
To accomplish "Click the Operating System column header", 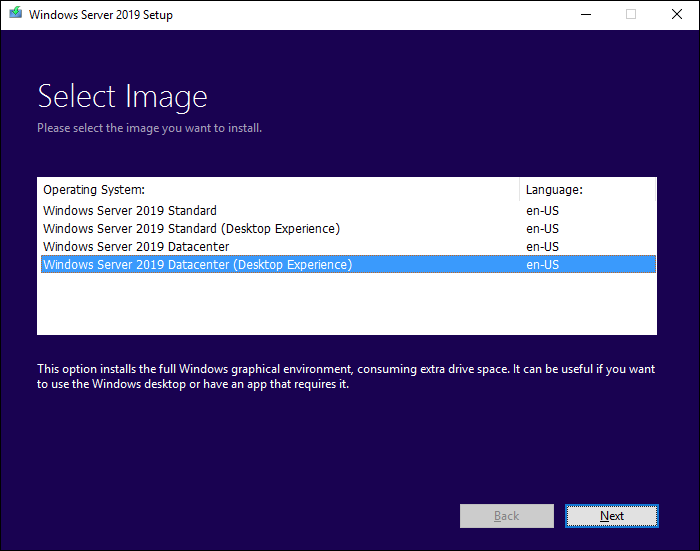I will (x=94, y=189).
